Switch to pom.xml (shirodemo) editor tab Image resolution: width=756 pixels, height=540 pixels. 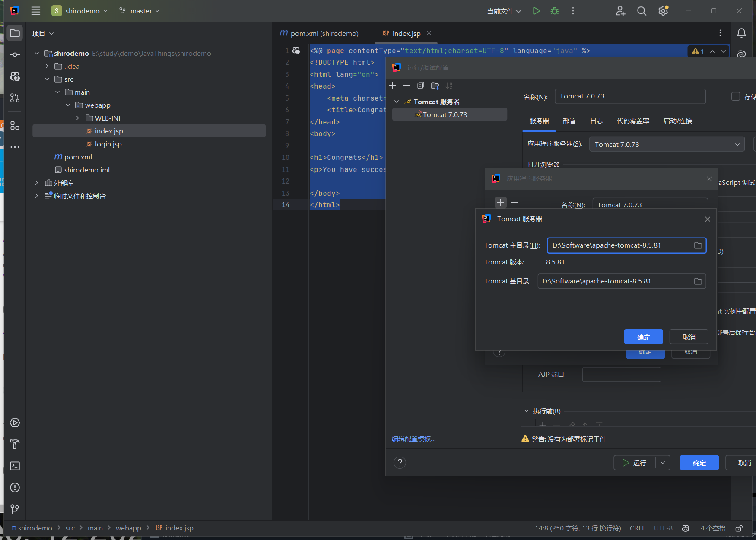(x=319, y=33)
